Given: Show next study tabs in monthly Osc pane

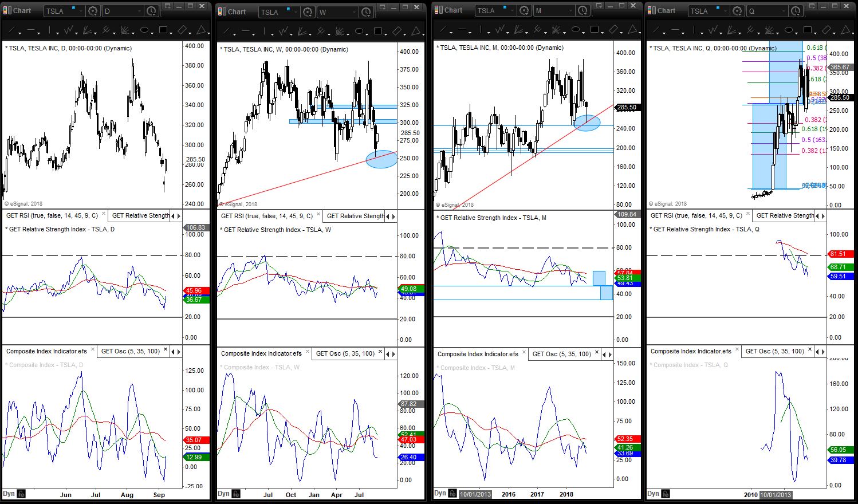Looking at the screenshot, I should point(610,355).
